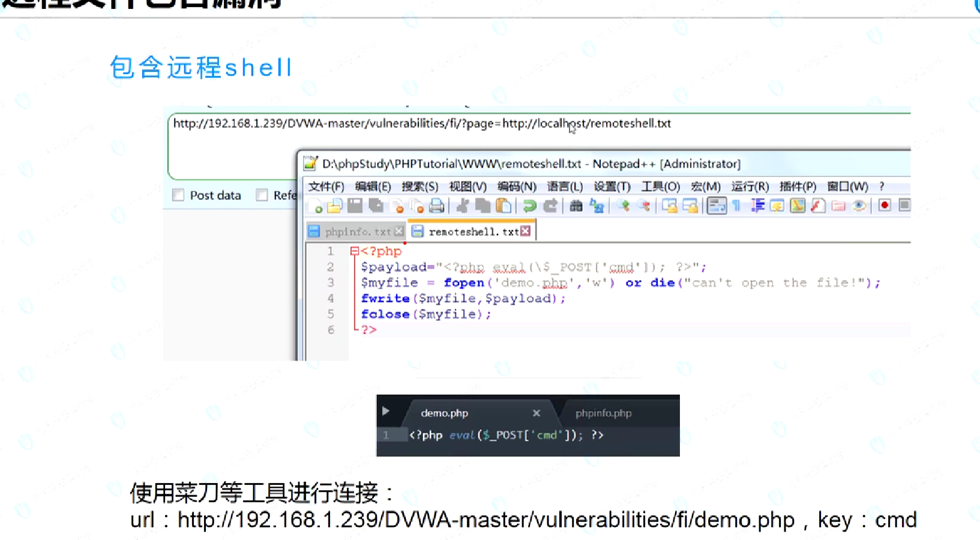Open the 运行(R) menu

point(750,187)
